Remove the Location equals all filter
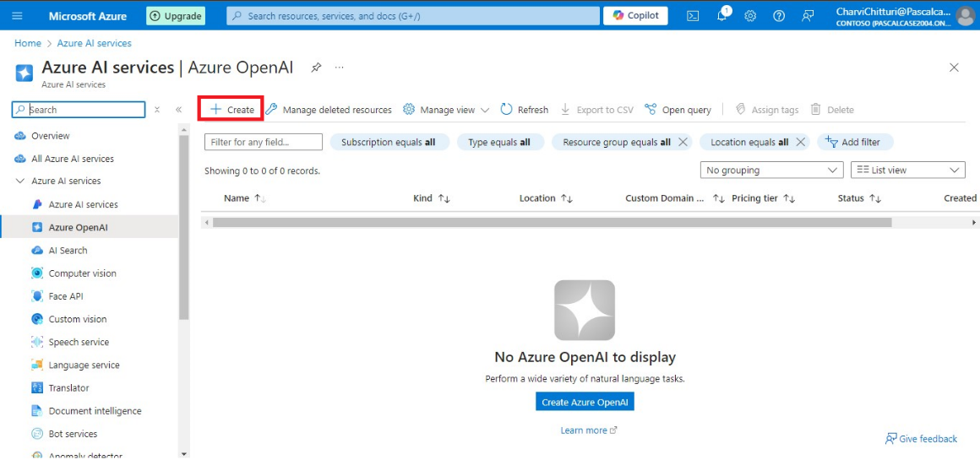This screenshot has width=980, height=460. click(x=800, y=143)
